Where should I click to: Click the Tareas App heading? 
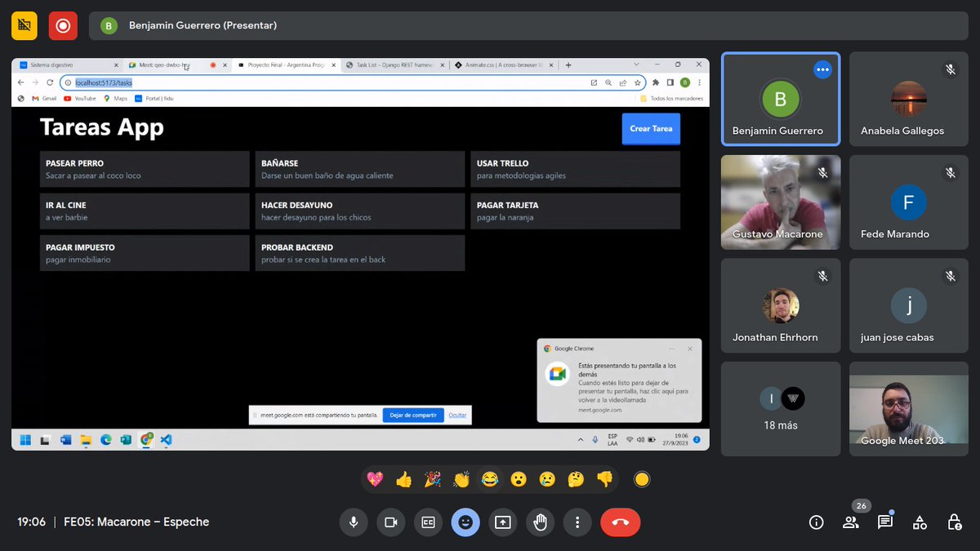point(102,127)
